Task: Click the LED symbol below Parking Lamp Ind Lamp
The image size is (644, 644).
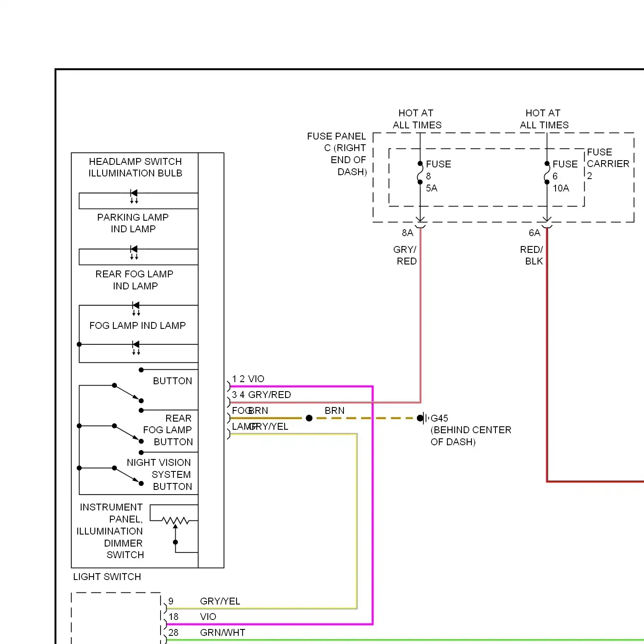Action: pyautogui.click(x=134, y=252)
